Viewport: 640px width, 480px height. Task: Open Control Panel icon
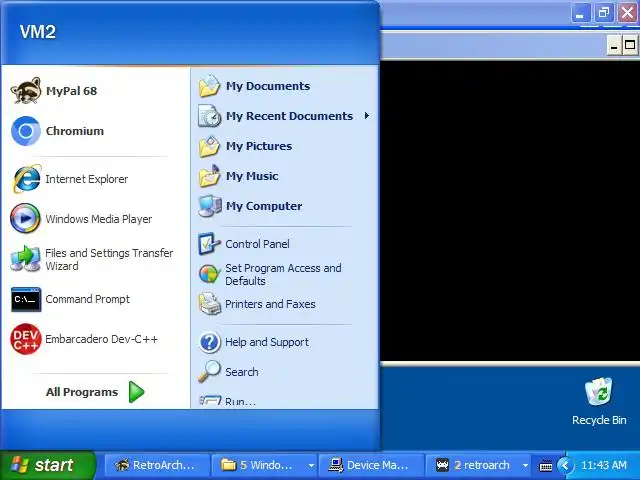click(209, 244)
